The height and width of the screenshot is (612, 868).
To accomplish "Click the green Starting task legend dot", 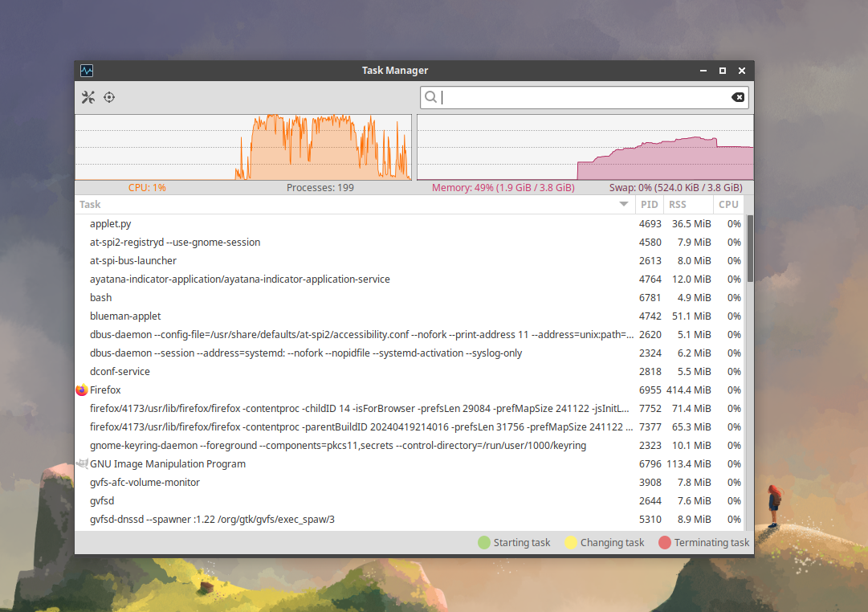I will pos(484,543).
